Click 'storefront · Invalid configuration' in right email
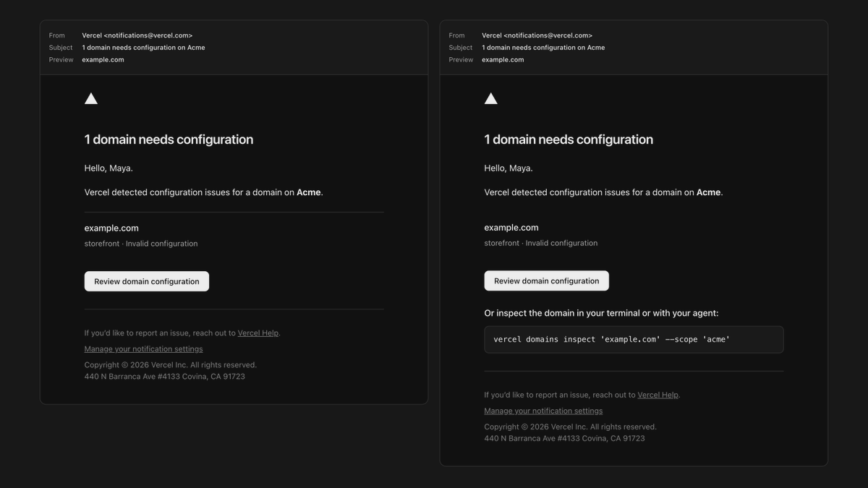868x488 pixels. (x=541, y=243)
